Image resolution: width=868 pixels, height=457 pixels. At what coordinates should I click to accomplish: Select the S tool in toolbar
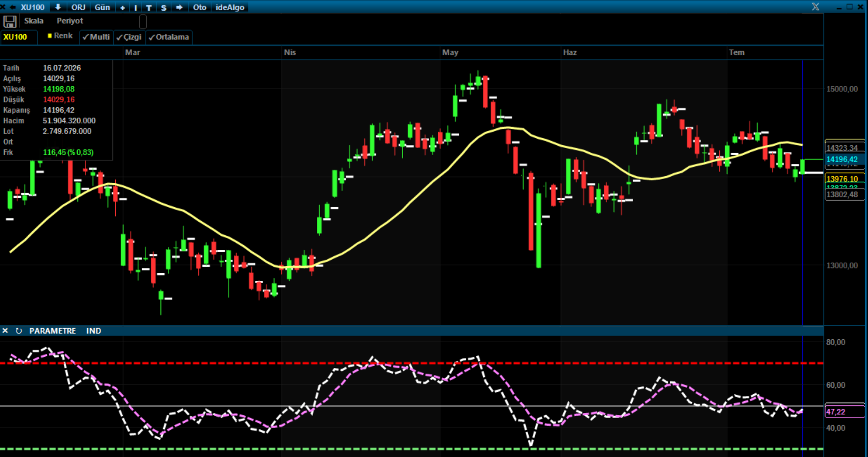[164, 7]
